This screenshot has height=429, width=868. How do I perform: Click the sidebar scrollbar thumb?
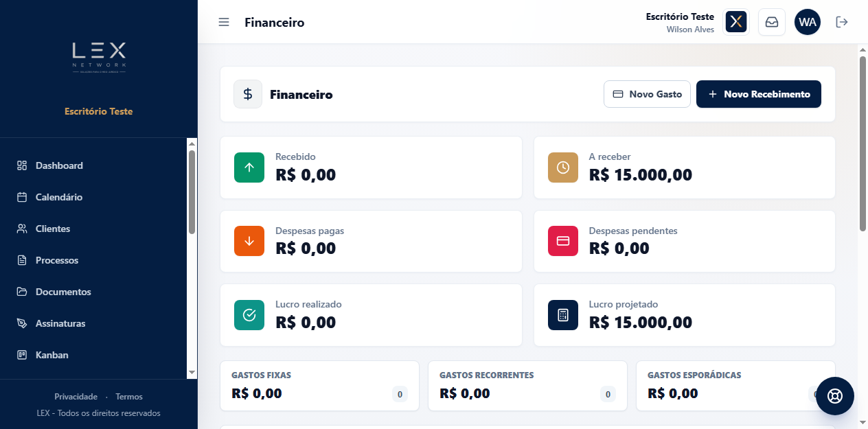(192, 192)
